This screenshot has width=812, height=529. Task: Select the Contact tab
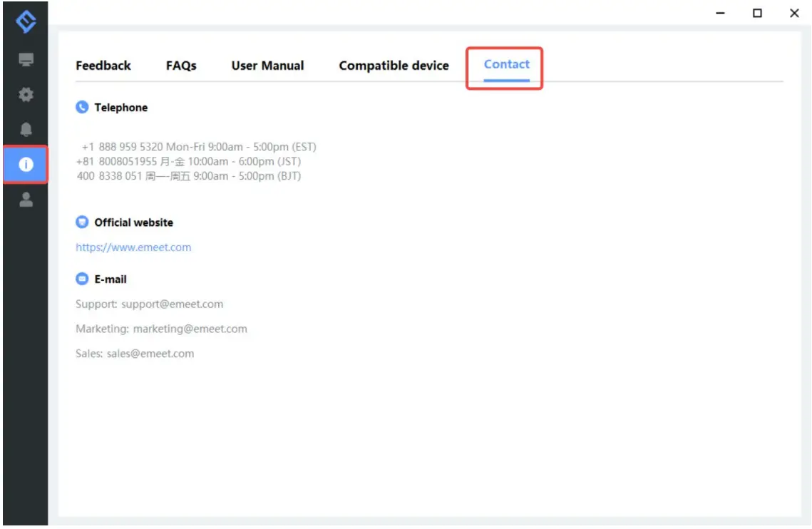[506, 64]
